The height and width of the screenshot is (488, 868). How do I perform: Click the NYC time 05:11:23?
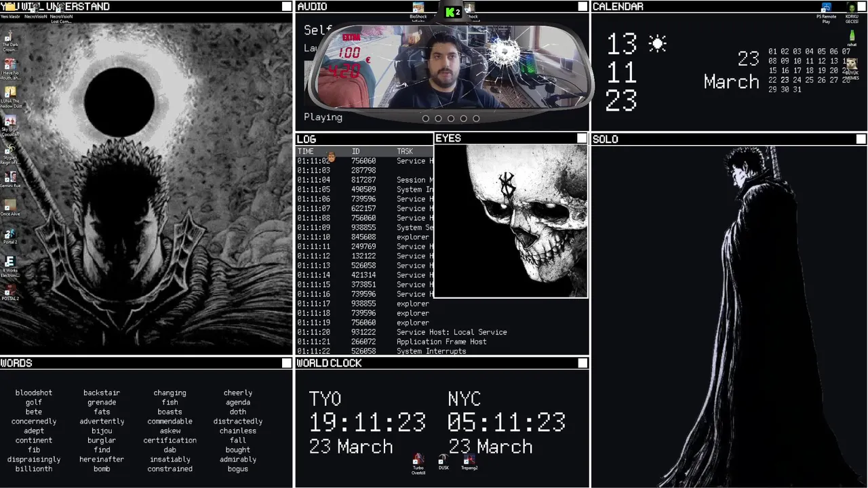[x=506, y=422]
